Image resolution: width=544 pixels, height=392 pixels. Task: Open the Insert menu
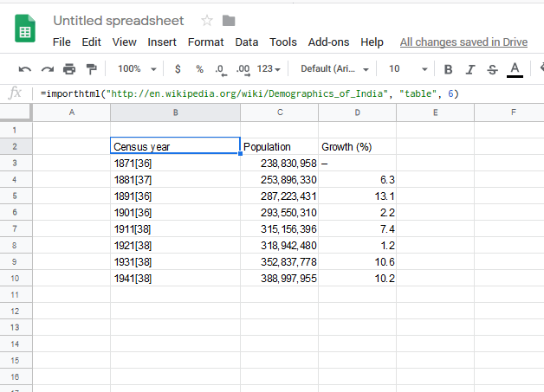point(162,42)
